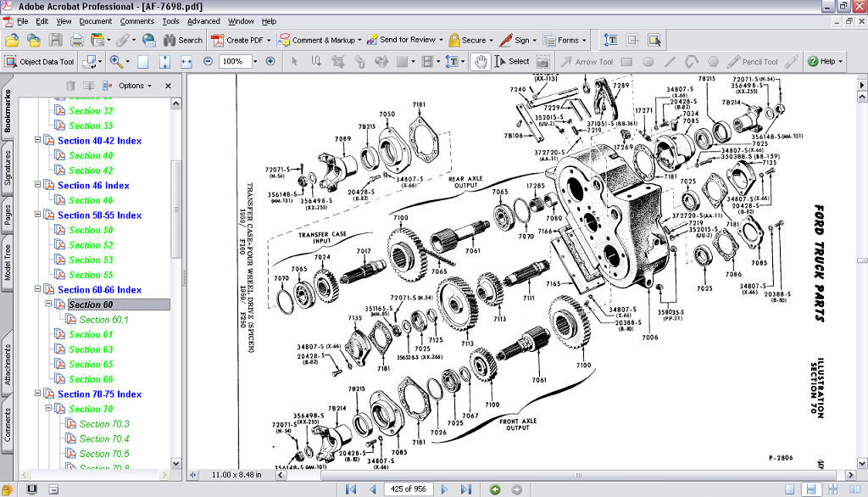Switch to the Pages side tab
868x497 pixels.
(8, 216)
